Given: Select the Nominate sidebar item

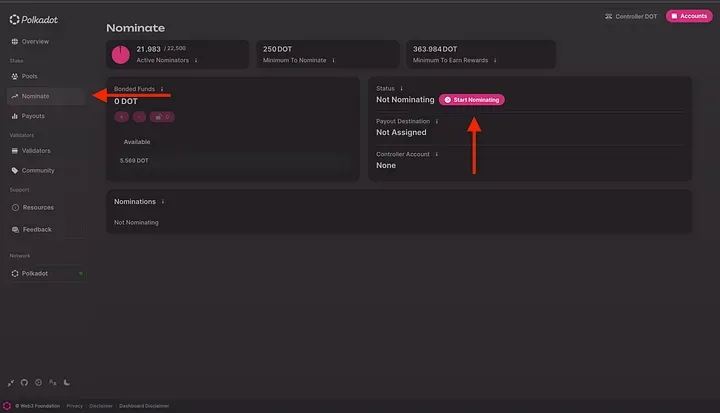Looking at the screenshot, I should (46, 96).
